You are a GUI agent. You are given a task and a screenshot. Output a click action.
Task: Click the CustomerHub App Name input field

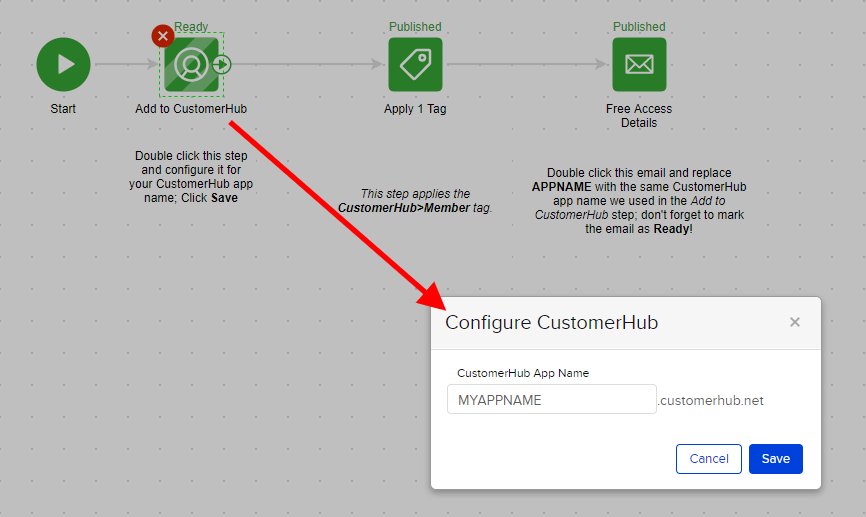point(552,399)
